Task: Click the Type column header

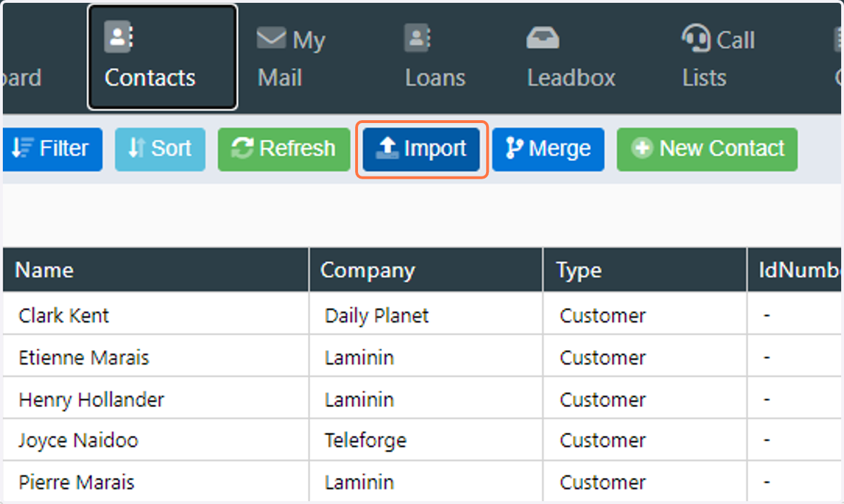Action: point(645,270)
